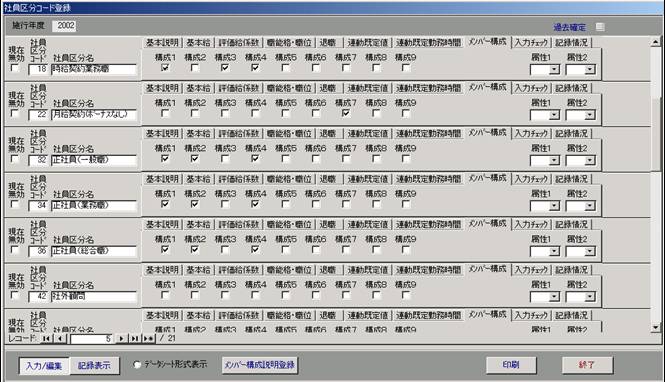Image resolution: width=665 pixels, height=382 pixels.
Task: Go to first record navigation arrow
Action: [47, 338]
